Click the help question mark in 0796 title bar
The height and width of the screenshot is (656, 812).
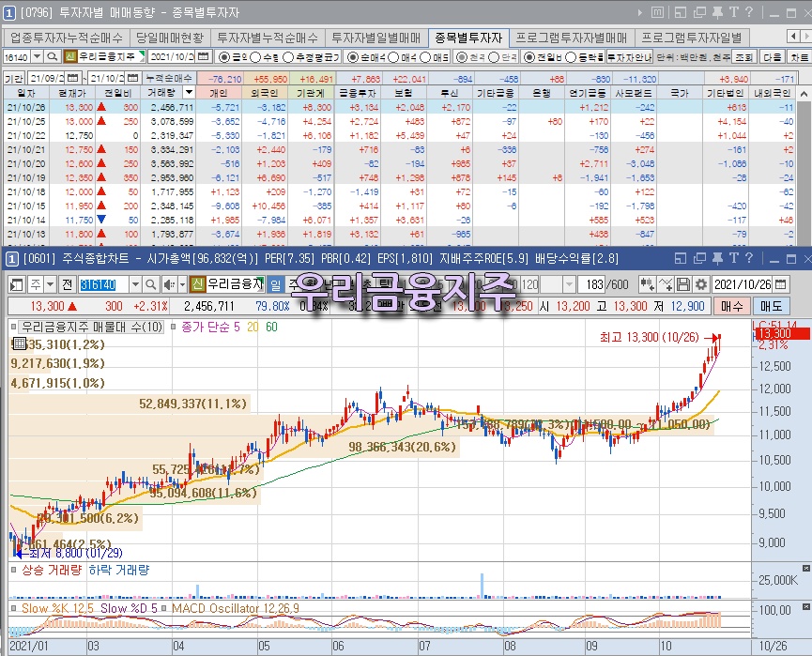coord(749,12)
